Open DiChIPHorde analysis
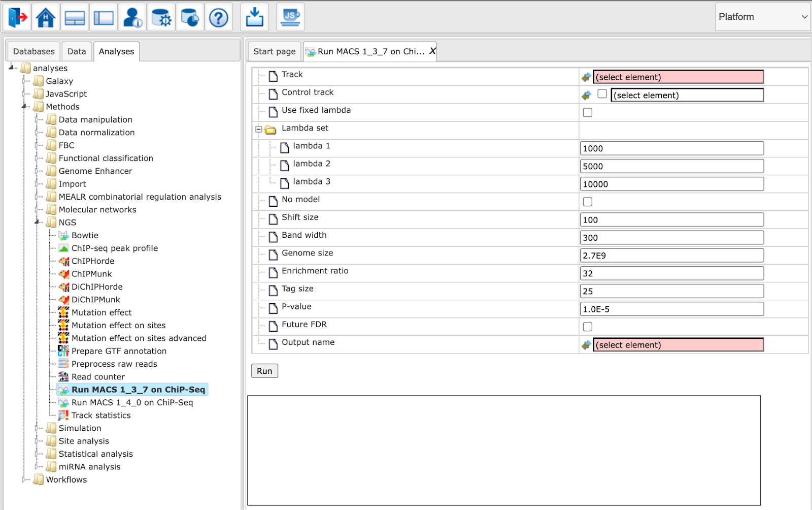The width and height of the screenshot is (812, 510). pyautogui.click(x=97, y=286)
